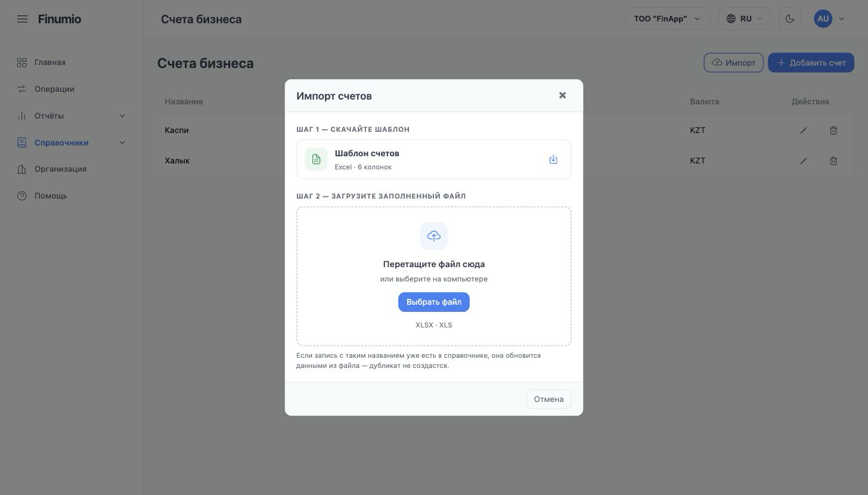Click the Название column header
Image resolution: width=868 pixels, height=495 pixels.
[184, 101]
